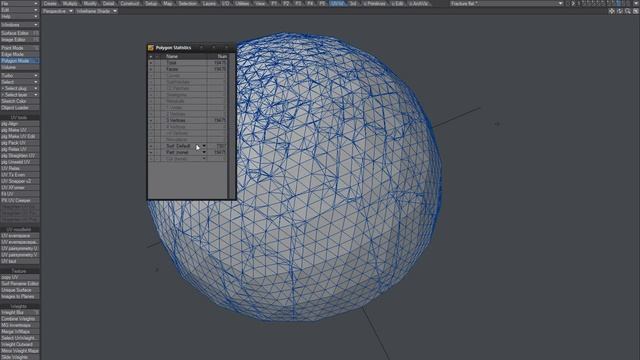The image size is (640, 360).
Task: Open the File menu dropdown
Action: click(20, 3)
